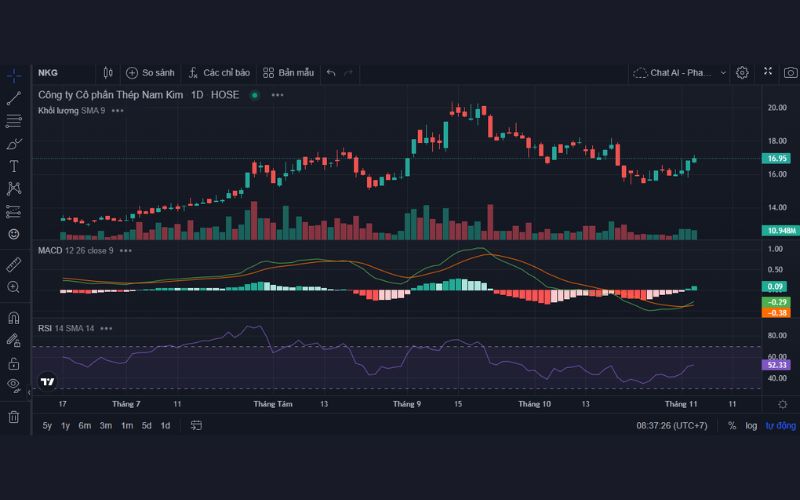Switch to the 1y time range
Image resolution: width=800 pixels, height=500 pixels.
point(65,425)
